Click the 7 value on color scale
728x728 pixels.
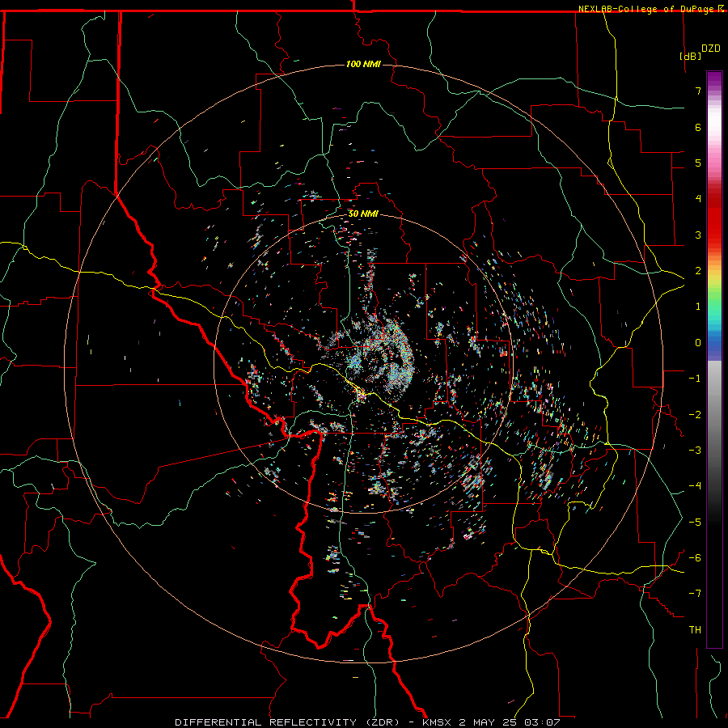(698, 91)
